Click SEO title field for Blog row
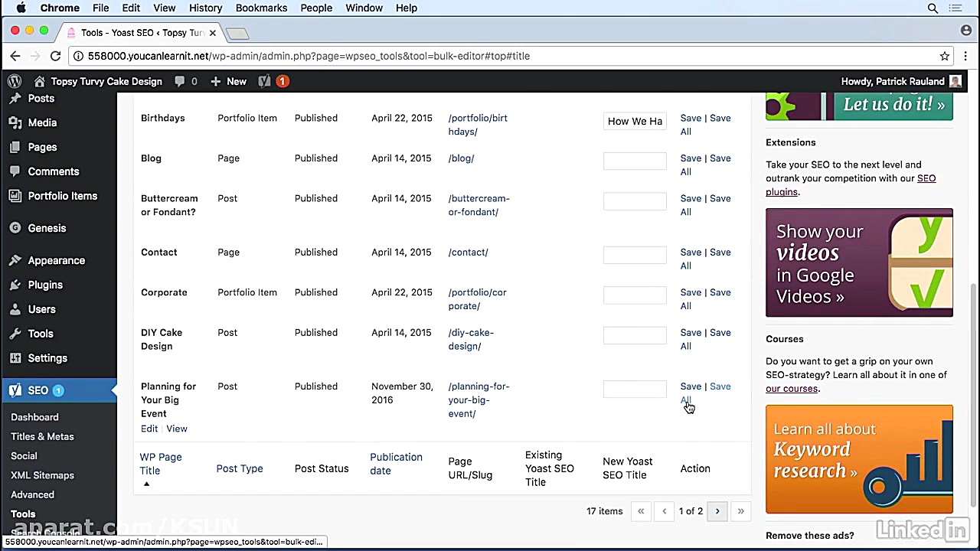The image size is (980, 551). pyautogui.click(x=635, y=161)
